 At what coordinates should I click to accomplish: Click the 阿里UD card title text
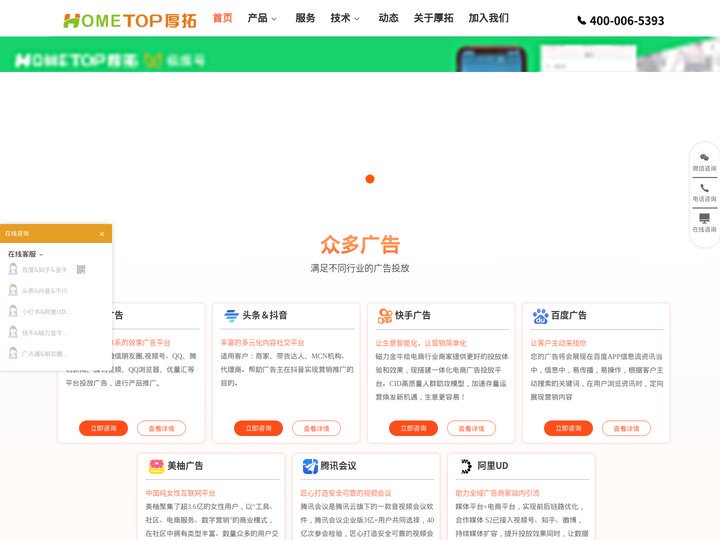point(493,466)
